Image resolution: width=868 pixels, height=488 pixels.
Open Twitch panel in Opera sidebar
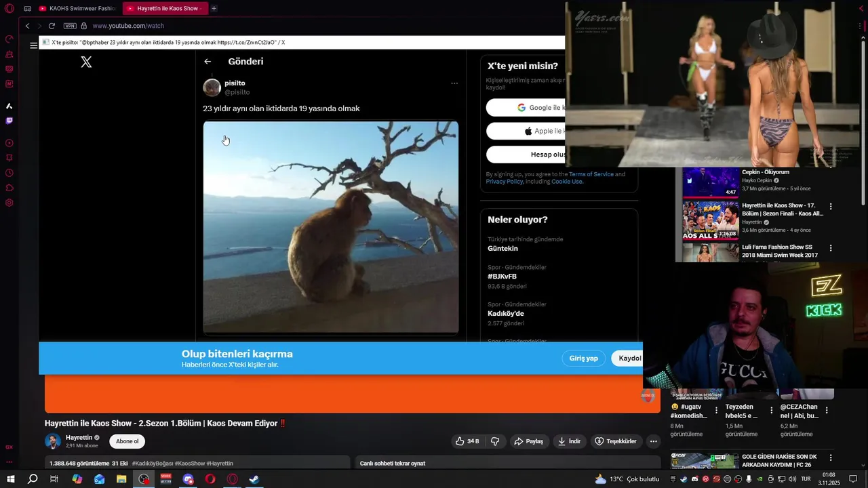pos(9,121)
